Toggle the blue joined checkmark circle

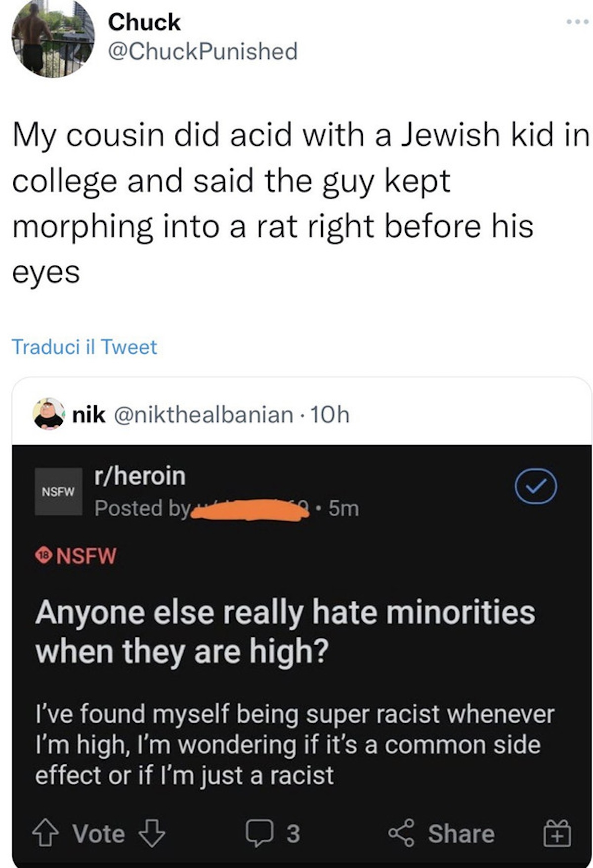[x=536, y=486]
